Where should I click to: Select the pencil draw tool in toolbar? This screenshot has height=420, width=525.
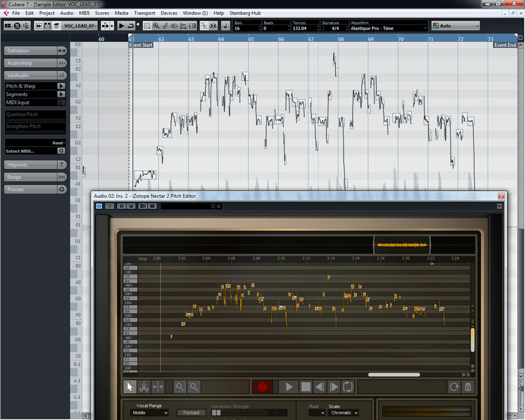[165, 26]
